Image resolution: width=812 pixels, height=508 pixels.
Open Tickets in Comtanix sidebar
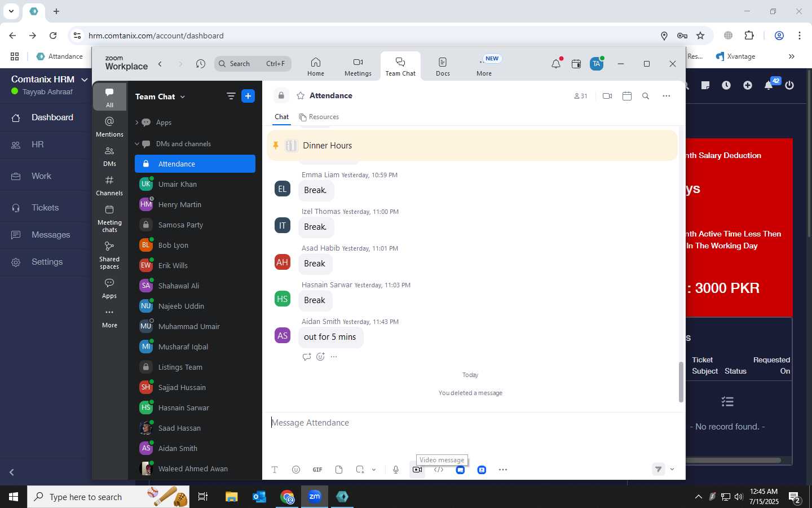pos(45,208)
